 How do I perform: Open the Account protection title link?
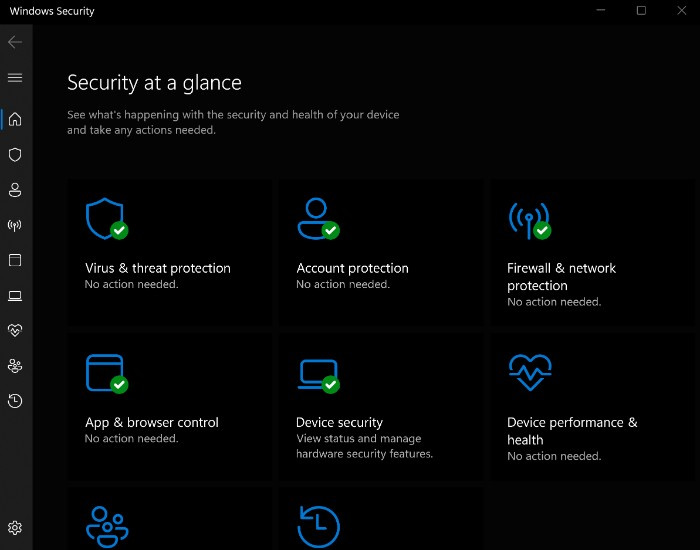pyautogui.click(x=352, y=268)
